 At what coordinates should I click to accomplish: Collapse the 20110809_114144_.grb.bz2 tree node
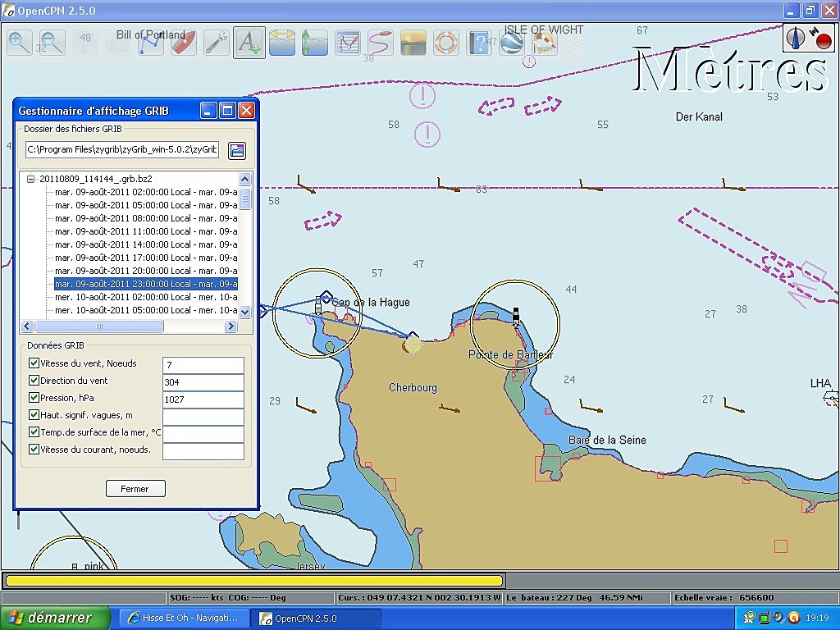[x=31, y=179]
